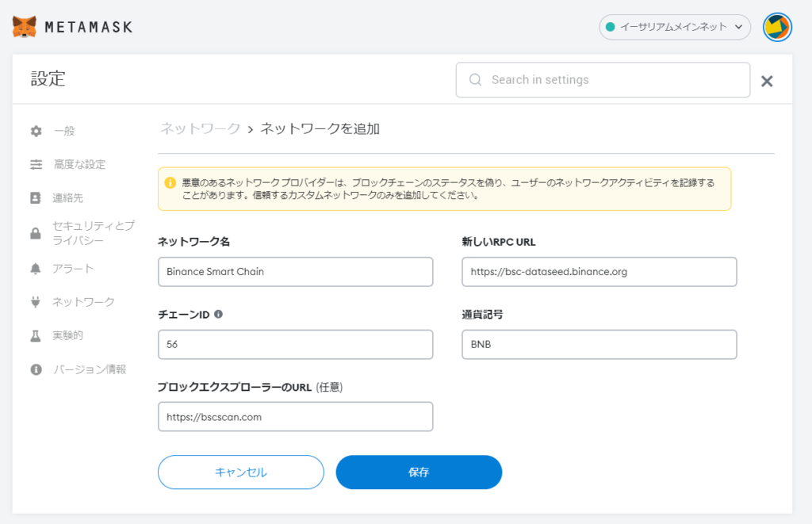812x524 pixels.
Task: Click the flask icon beside 実験的
Action: pyautogui.click(x=36, y=335)
